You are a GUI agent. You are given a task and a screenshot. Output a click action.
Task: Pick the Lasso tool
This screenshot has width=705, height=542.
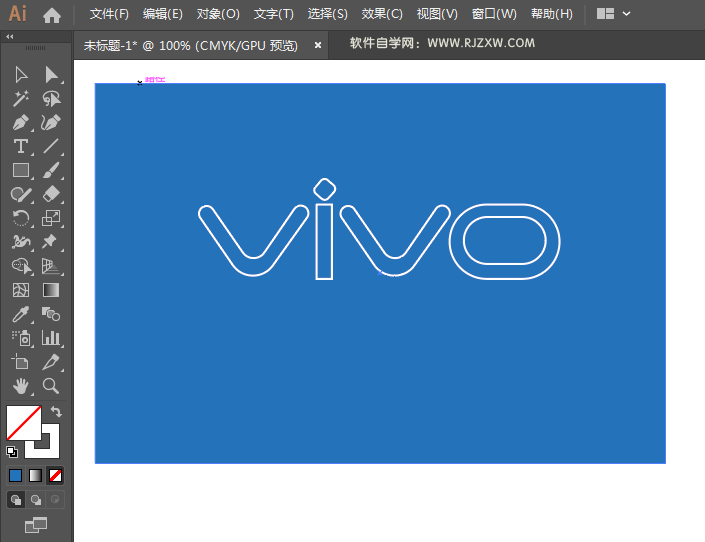click(x=51, y=99)
